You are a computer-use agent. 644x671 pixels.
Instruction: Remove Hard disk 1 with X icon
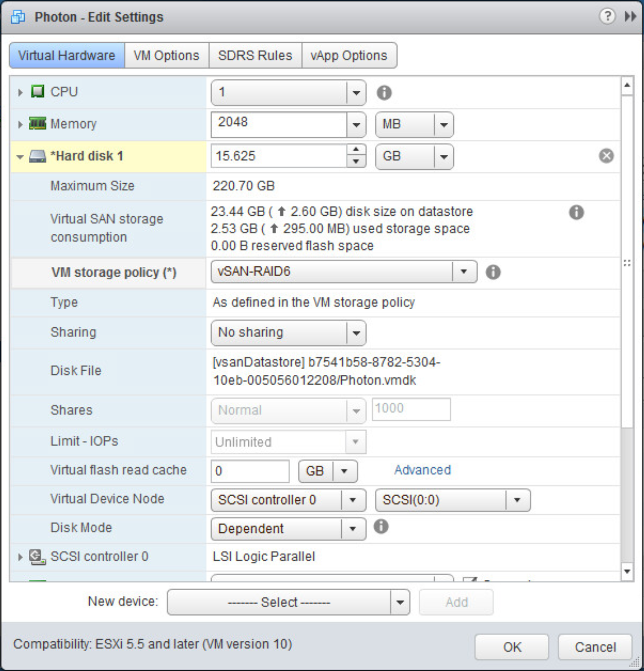[606, 156]
